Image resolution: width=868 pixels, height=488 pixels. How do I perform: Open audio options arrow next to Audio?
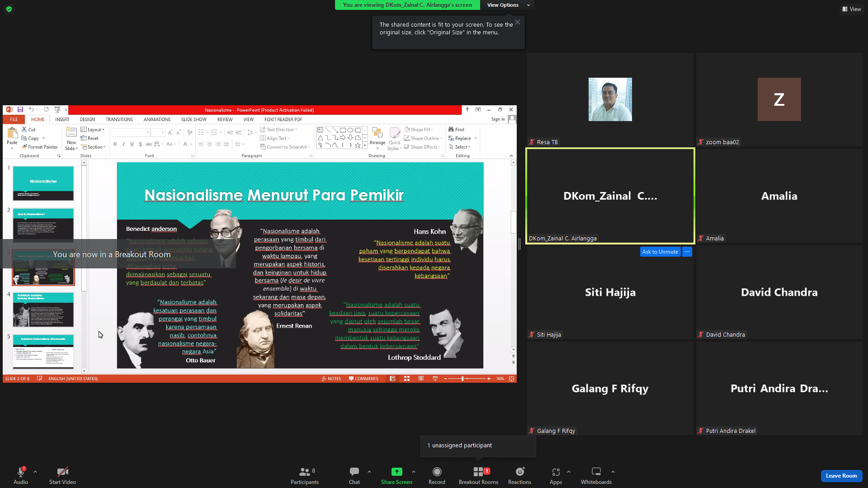(x=35, y=472)
